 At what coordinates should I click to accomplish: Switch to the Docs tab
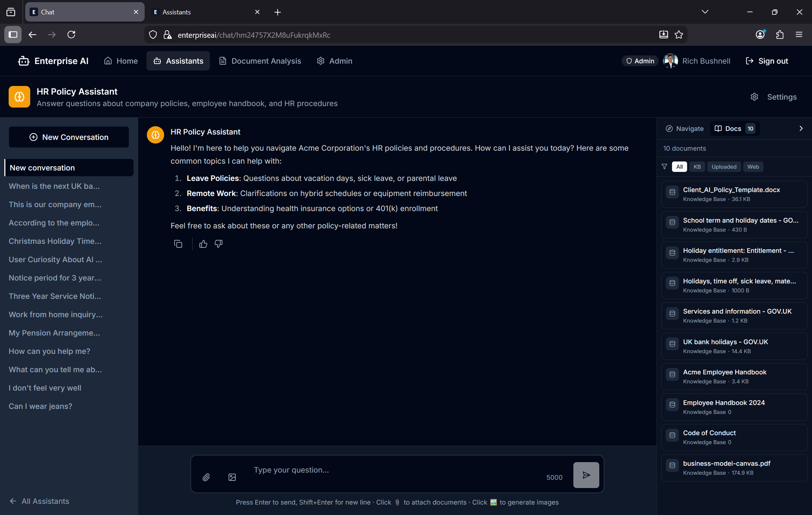coord(733,128)
